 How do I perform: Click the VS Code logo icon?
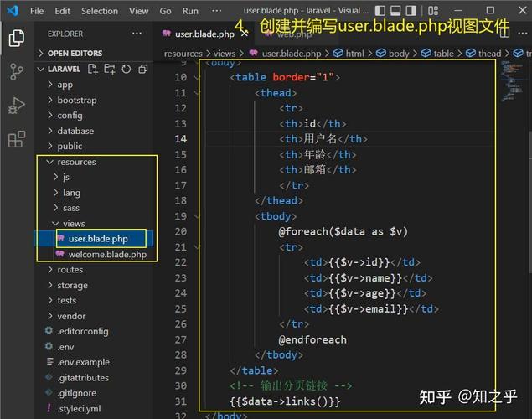[x=13, y=11]
